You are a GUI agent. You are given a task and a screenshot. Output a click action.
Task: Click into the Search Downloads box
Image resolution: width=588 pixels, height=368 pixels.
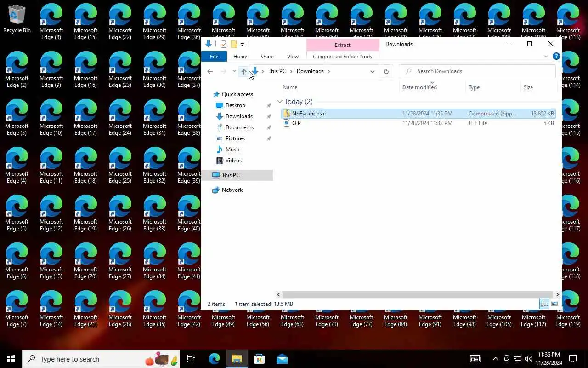pos(477,71)
